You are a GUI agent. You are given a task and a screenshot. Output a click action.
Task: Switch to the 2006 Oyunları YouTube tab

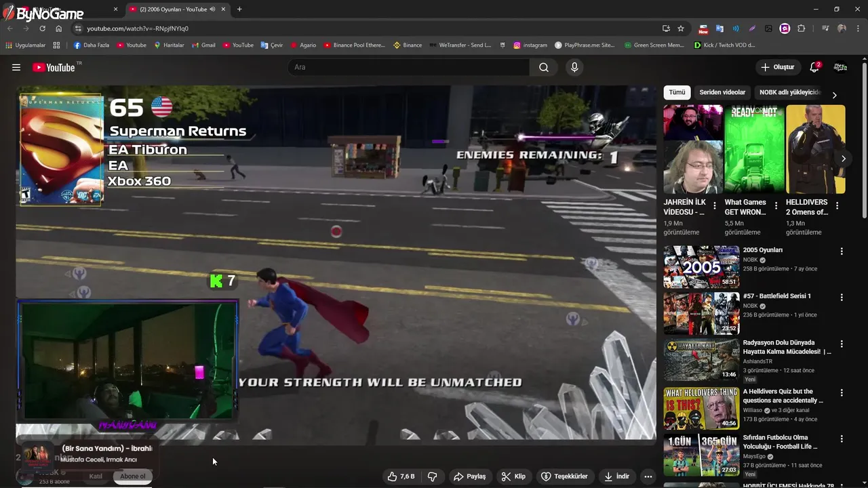(x=178, y=9)
